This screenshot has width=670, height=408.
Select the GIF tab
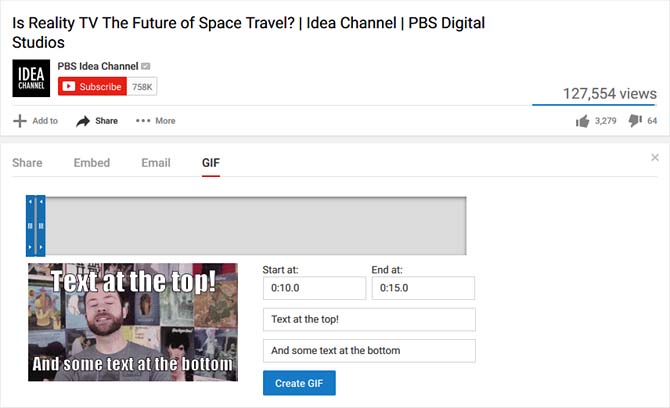coord(211,163)
